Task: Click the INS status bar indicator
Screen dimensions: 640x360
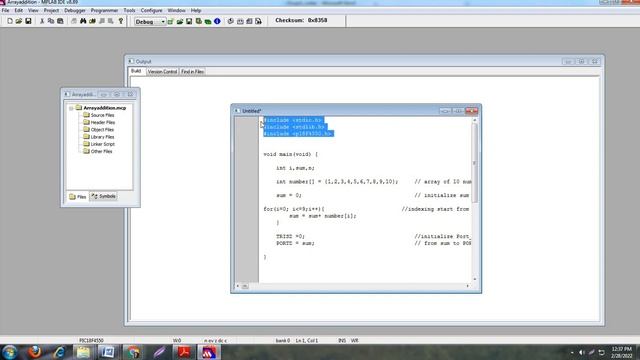Action: point(342,340)
